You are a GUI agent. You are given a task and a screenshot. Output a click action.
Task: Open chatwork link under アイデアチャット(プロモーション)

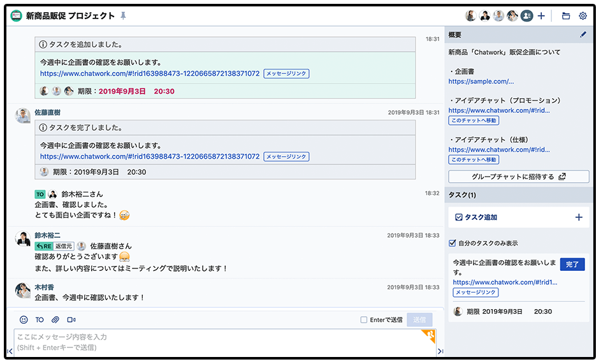click(x=499, y=110)
